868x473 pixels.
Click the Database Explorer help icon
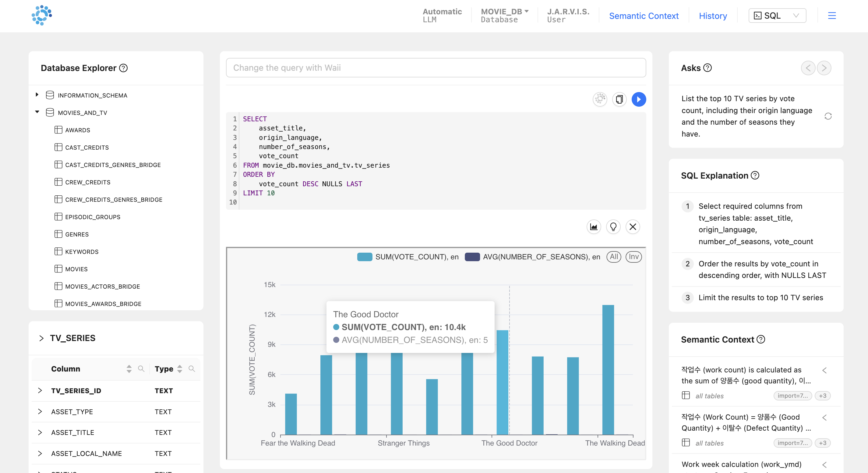click(124, 68)
